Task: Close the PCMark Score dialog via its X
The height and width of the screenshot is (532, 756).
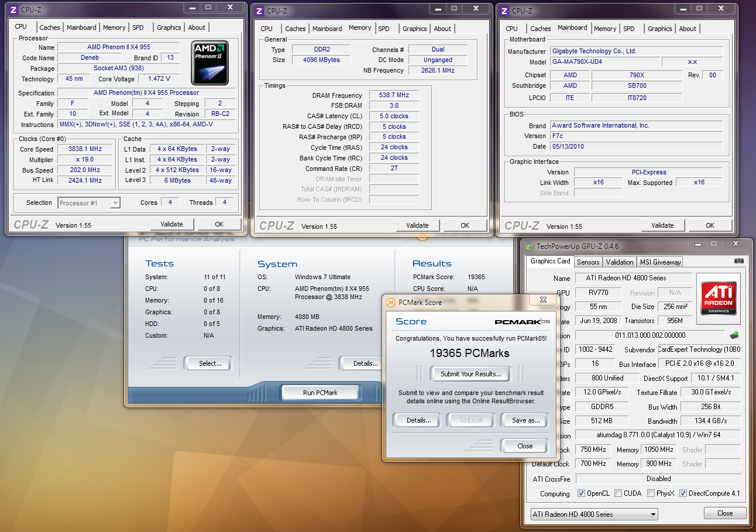Action: 543,299
